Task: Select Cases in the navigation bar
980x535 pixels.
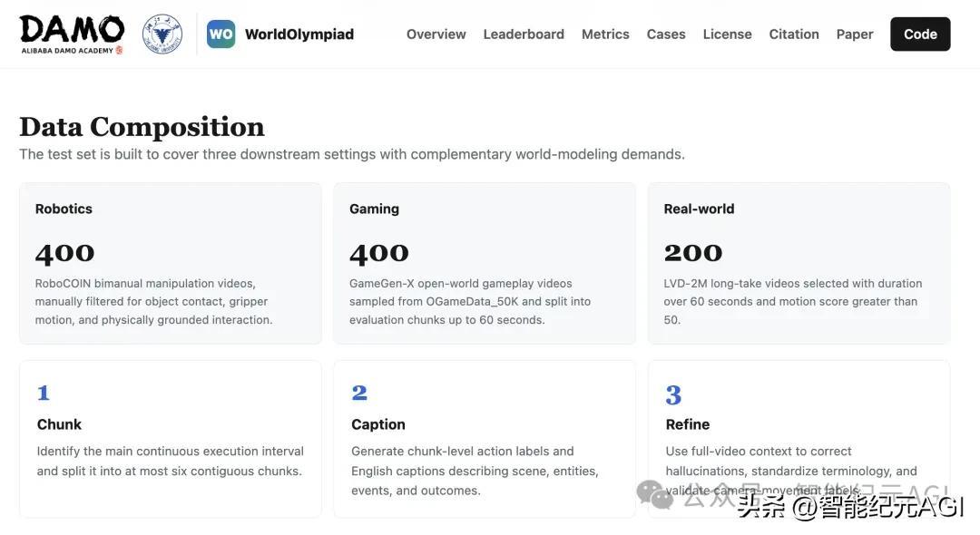Action: [x=666, y=34]
